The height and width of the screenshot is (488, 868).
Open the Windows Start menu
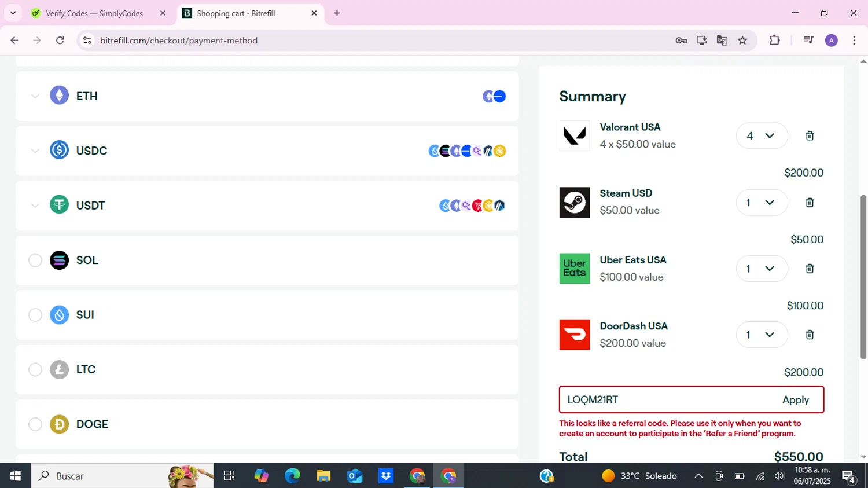coord(15,476)
